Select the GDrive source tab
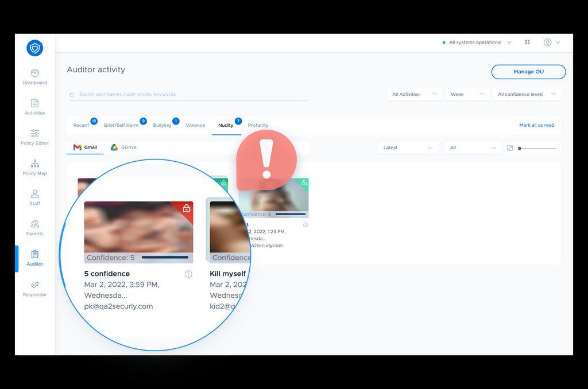Viewport: 588px width, 389px height. (123, 147)
